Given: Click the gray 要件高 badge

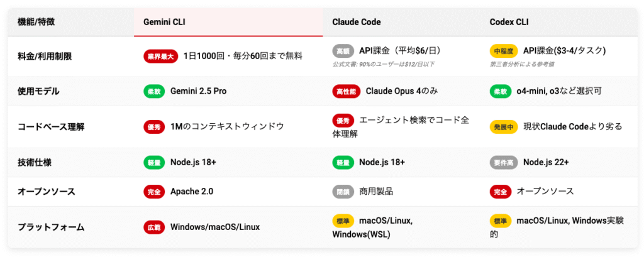Looking at the screenshot, I should click(x=504, y=163).
